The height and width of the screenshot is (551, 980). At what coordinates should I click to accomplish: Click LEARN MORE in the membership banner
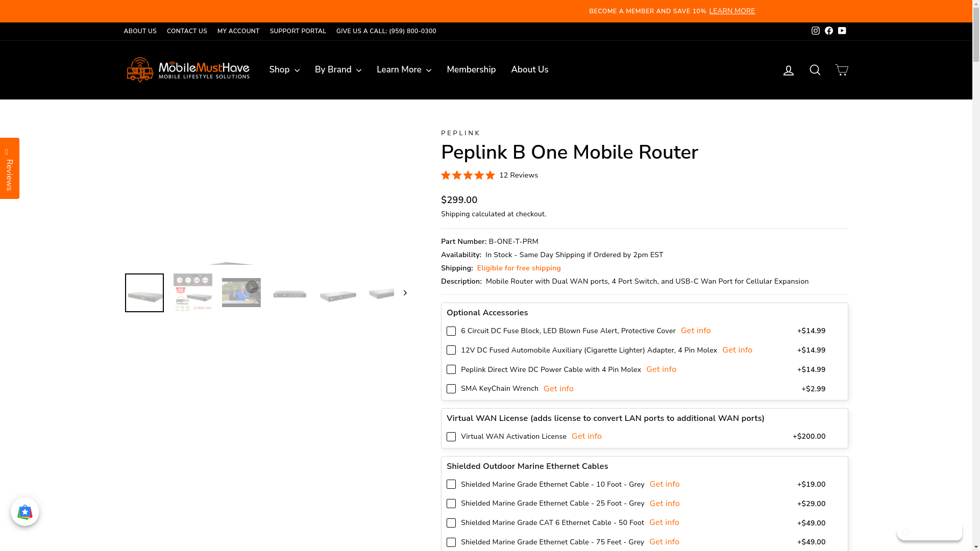(731, 11)
